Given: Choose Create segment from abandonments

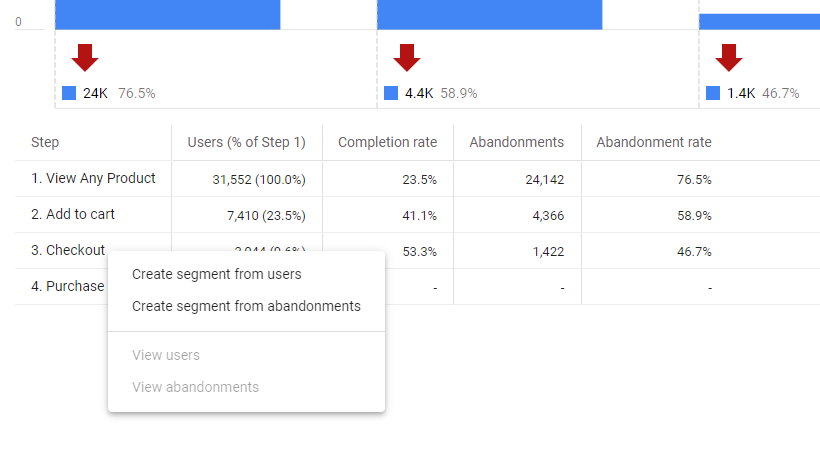Looking at the screenshot, I should click(x=246, y=306).
